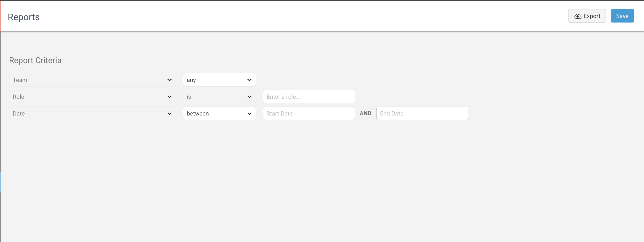Click the 'AND' label between dates
Viewport: 644px width, 242px height.
[x=365, y=113]
